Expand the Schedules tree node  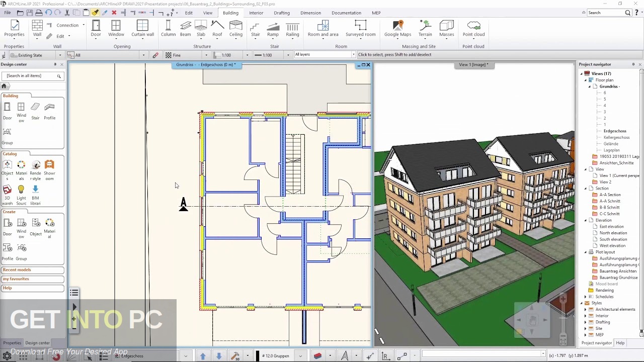coord(586,297)
